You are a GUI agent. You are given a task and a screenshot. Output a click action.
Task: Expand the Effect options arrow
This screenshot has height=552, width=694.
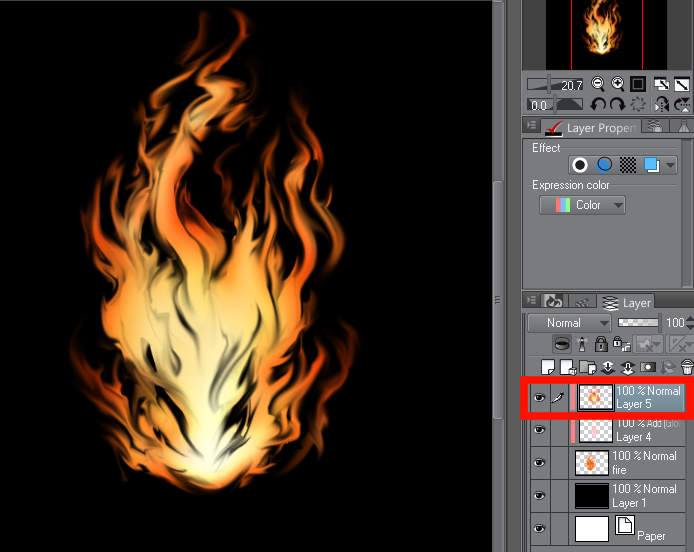tap(671, 166)
